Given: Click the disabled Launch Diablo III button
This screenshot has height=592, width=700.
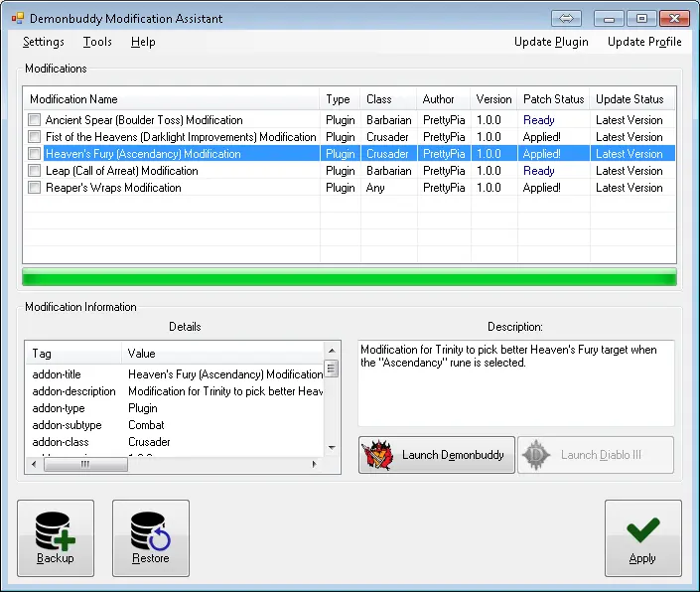Looking at the screenshot, I should [x=596, y=455].
